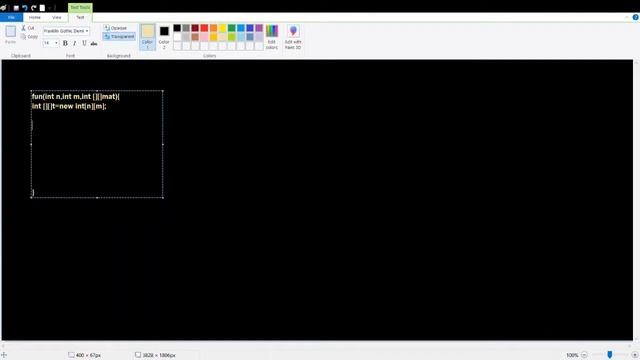
Task: Undo the last action
Action: (x=25, y=8)
